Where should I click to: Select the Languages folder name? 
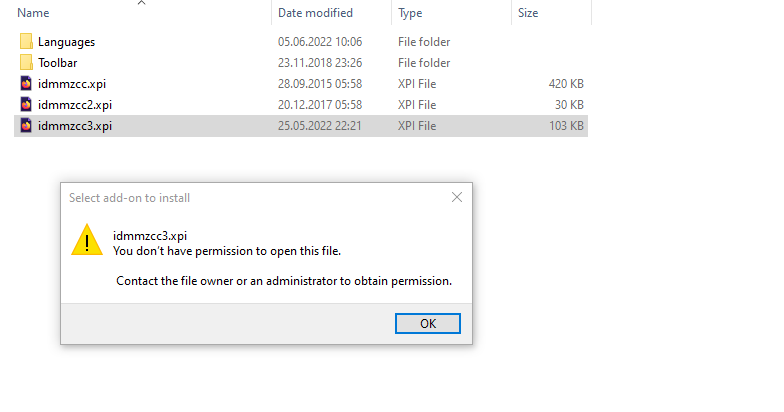coord(66,42)
